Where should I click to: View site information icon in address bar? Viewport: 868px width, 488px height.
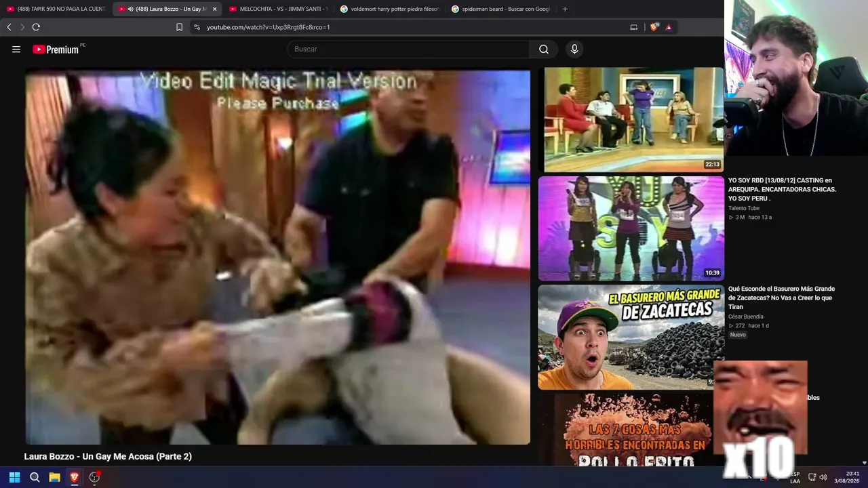[197, 27]
